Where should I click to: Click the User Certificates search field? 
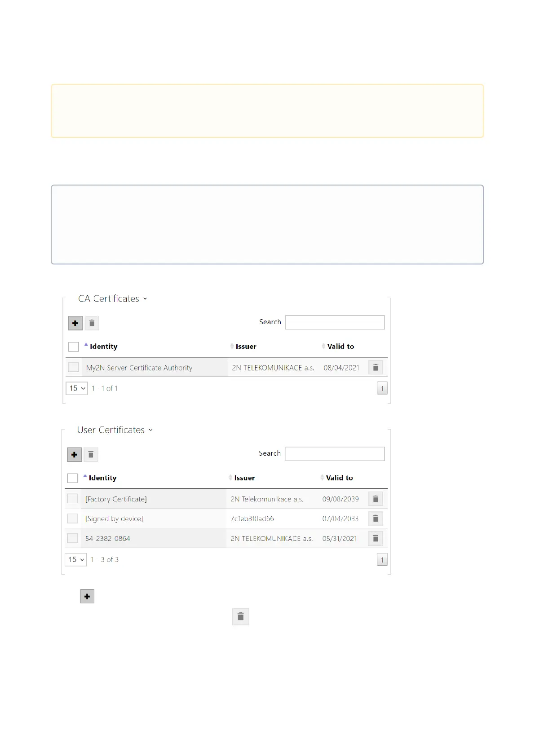pos(335,454)
